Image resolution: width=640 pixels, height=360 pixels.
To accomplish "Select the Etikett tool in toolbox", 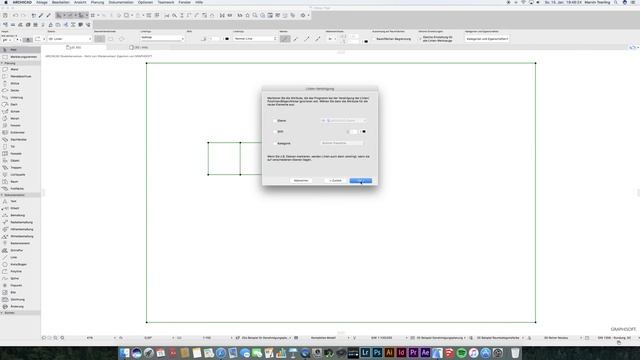I will (15, 208).
